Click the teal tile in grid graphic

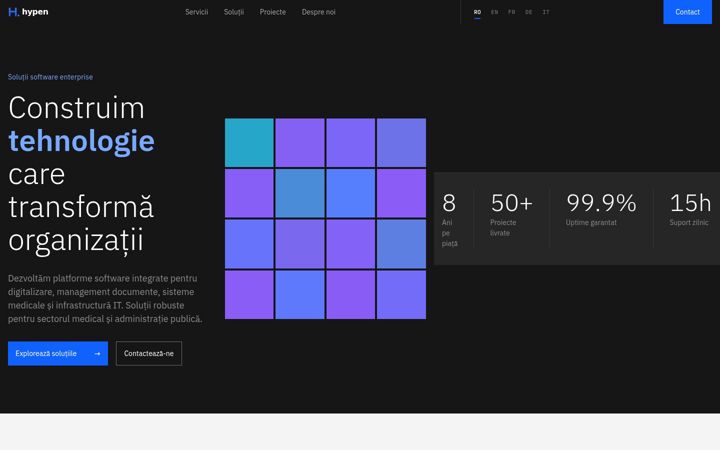(249, 143)
